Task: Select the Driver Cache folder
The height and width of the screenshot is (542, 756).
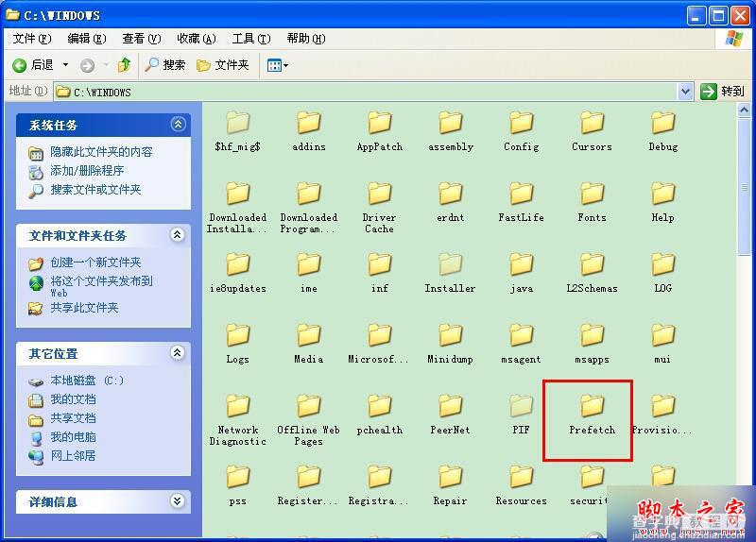Action: (380, 208)
